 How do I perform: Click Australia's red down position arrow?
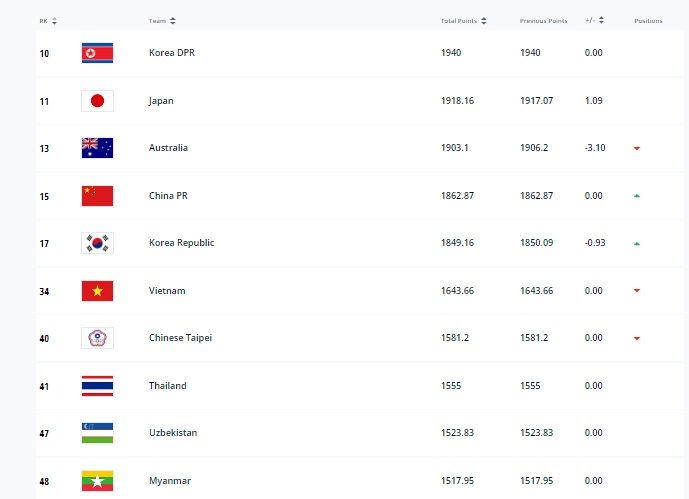(x=636, y=148)
